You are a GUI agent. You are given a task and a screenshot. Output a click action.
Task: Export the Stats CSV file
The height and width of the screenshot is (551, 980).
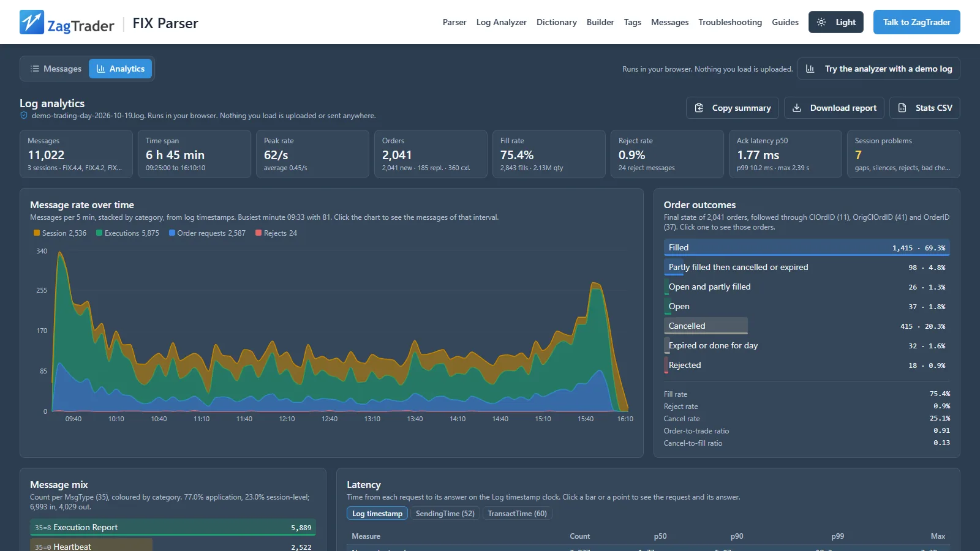coord(925,108)
